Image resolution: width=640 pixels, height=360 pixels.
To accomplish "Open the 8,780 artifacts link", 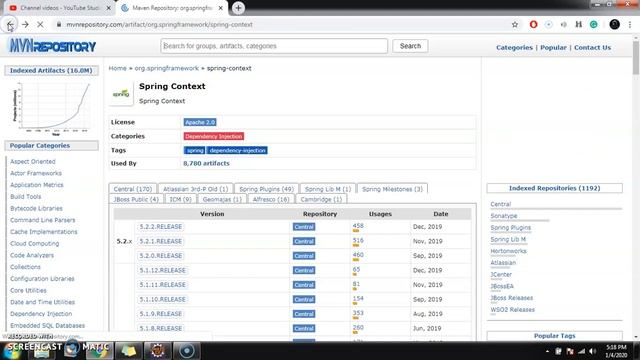I will (206, 163).
